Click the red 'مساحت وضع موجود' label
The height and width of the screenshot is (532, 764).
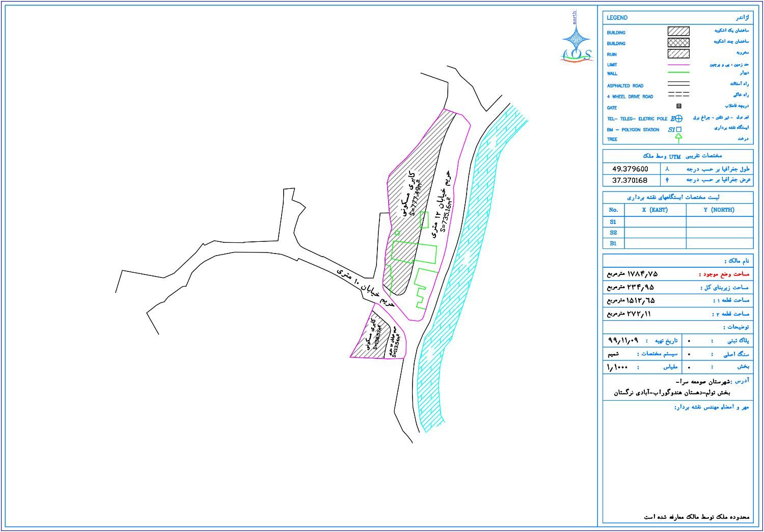coord(723,274)
